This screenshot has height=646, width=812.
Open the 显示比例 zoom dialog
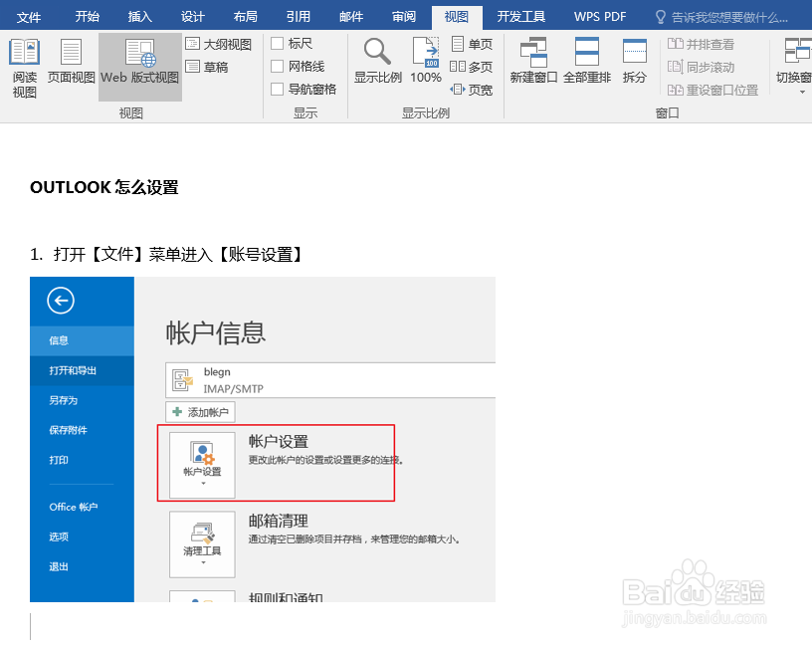tap(377, 61)
